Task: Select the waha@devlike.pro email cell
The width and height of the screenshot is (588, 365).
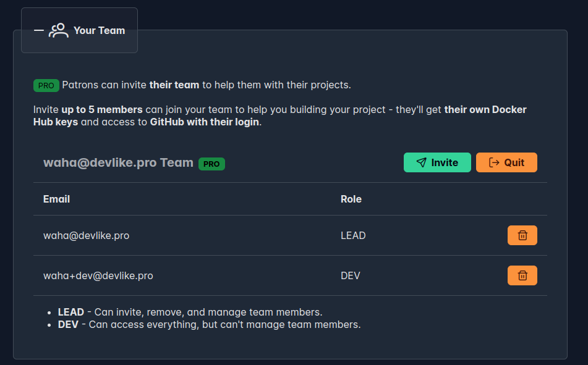Action: click(86, 235)
